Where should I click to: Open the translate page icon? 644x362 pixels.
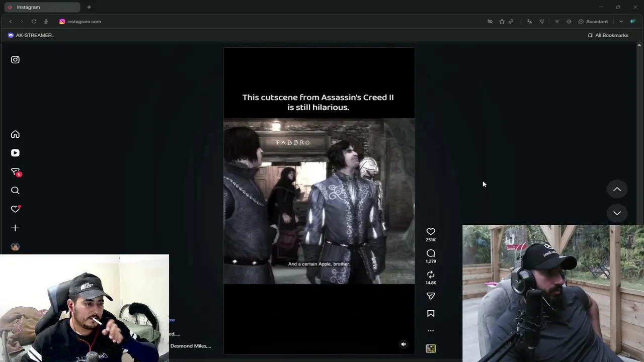tap(529, 22)
